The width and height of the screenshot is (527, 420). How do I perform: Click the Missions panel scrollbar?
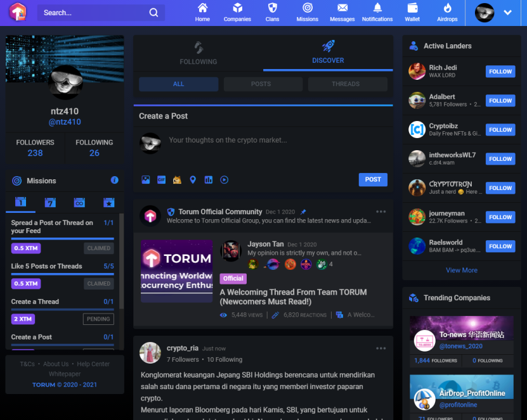[x=121, y=261]
